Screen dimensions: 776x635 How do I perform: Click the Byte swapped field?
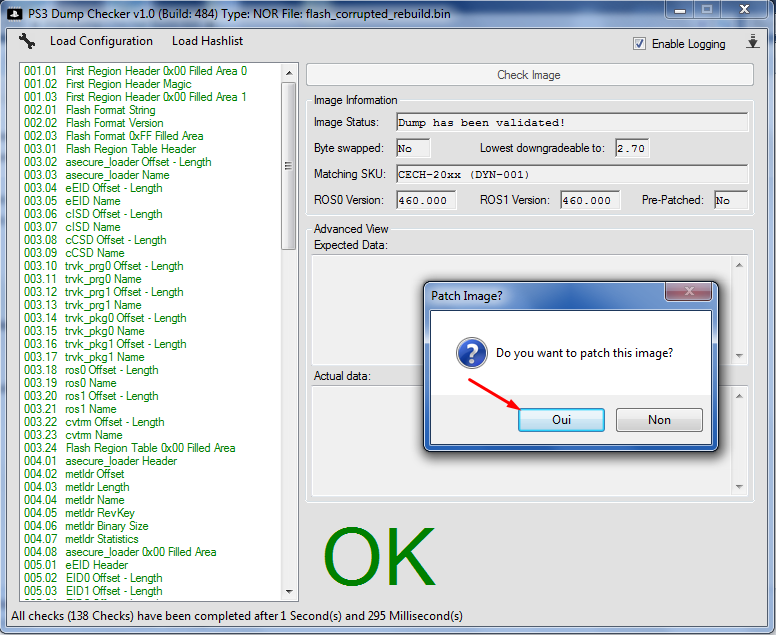pyautogui.click(x=413, y=148)
